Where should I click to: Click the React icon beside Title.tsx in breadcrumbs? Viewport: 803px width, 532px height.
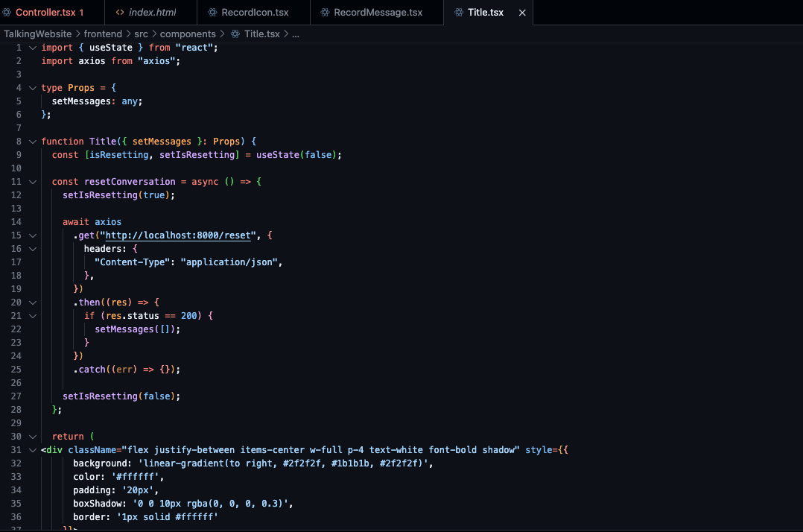[x=235, y=34]
